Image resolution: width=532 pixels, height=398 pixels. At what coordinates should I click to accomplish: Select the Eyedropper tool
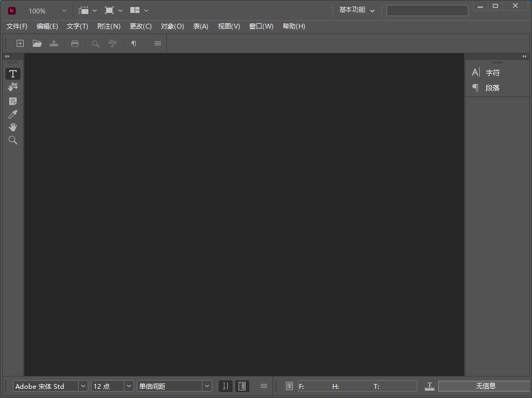12,114
